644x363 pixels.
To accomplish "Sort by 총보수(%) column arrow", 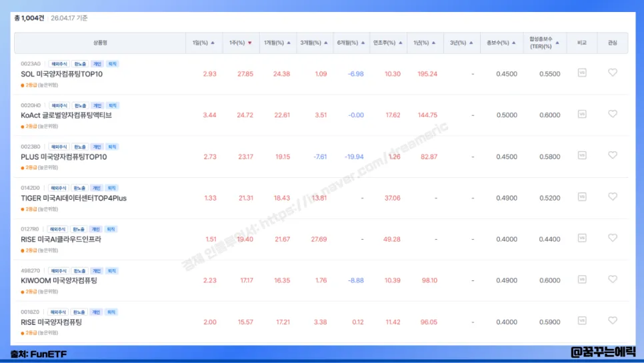I will (x=514, y=43).
